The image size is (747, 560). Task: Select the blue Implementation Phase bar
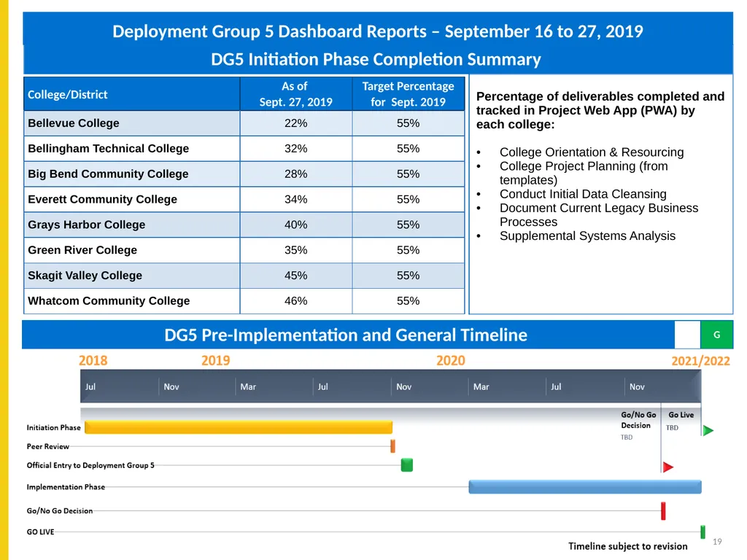coord(585,486)
